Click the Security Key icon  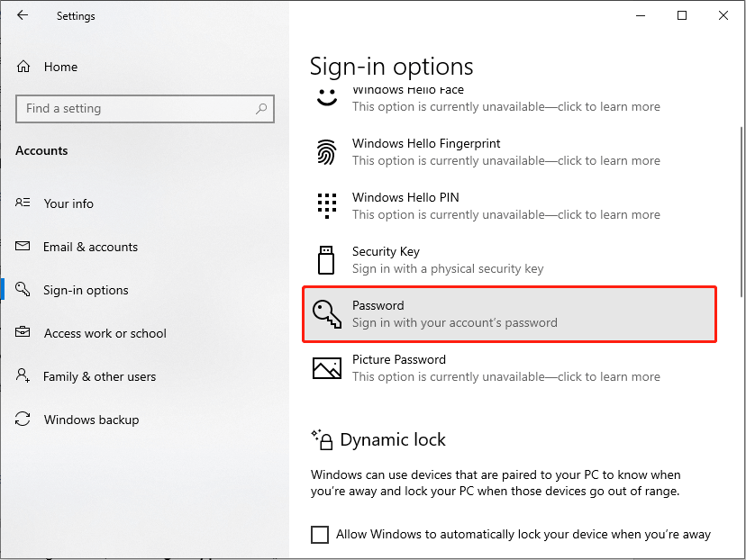click(325, 259)
